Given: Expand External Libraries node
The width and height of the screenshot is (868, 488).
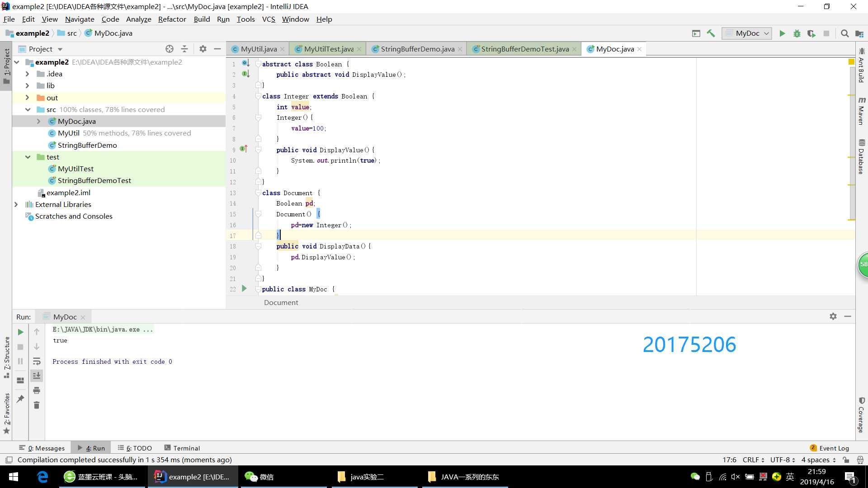Looking at the screenshot, I should click(16, 204).
